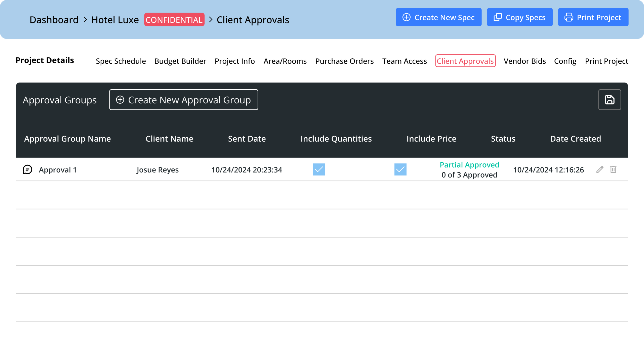644x357 pixels.
Task: Switch to Budget Builder tab
Action: (x=180, y=61)
